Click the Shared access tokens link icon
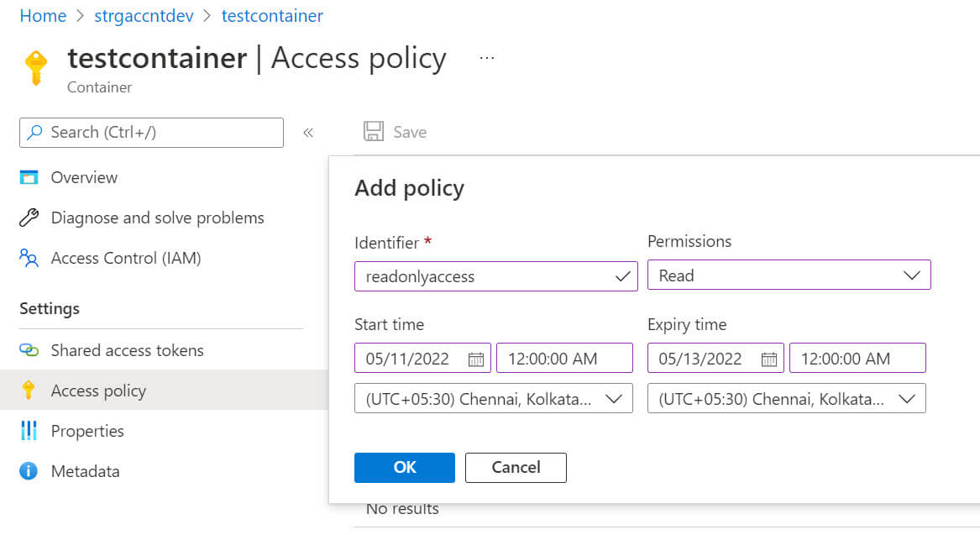 [x=29, y=350]
